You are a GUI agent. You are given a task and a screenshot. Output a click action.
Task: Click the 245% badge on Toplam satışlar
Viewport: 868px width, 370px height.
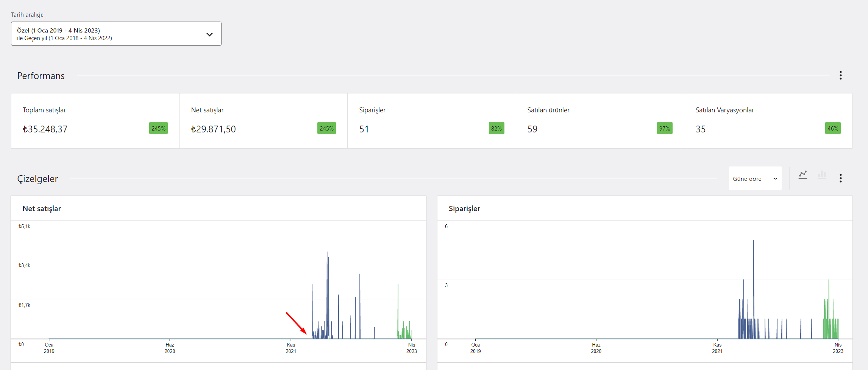pos(158,128)
